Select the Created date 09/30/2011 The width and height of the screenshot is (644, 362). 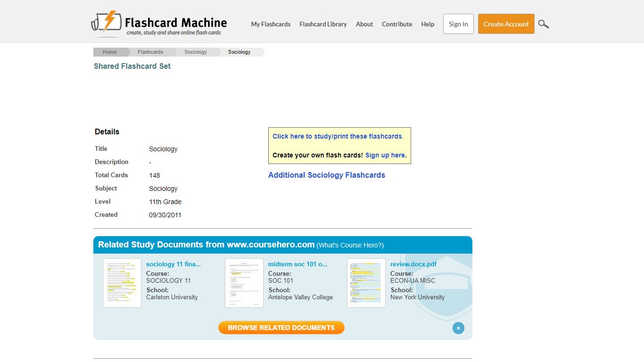point(165,215)
